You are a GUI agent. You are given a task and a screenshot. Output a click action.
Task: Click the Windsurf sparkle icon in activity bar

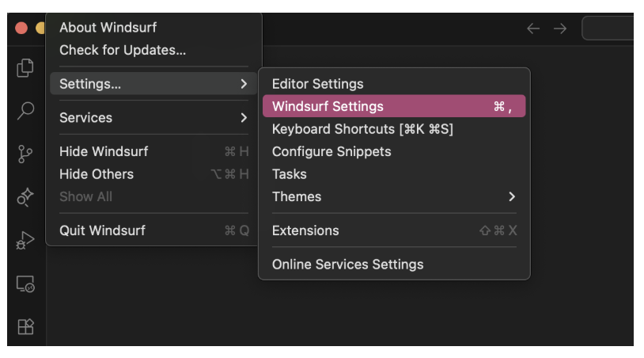(x=25, y=196)
